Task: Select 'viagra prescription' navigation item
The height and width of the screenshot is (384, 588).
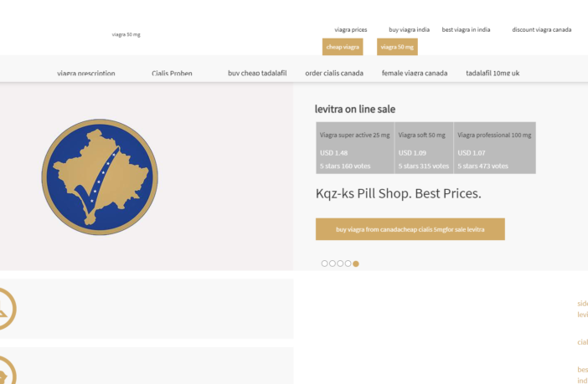Action: coord(86,73)
